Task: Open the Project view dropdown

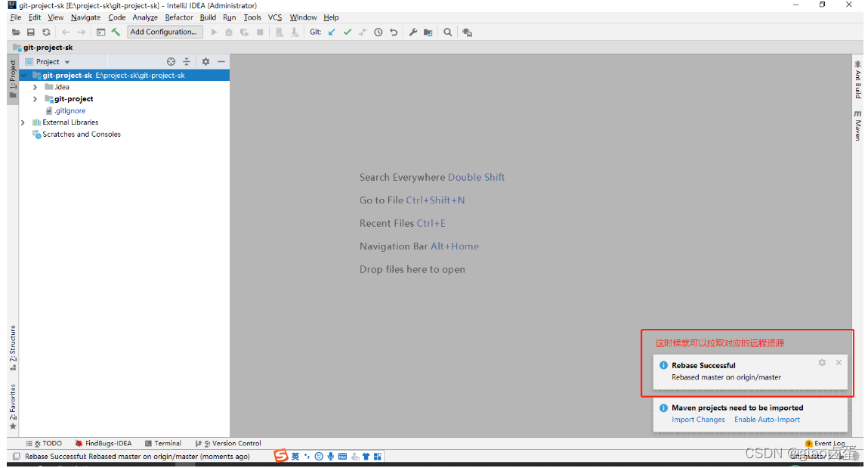Action: pyautogui.click(x=67, y=62)
